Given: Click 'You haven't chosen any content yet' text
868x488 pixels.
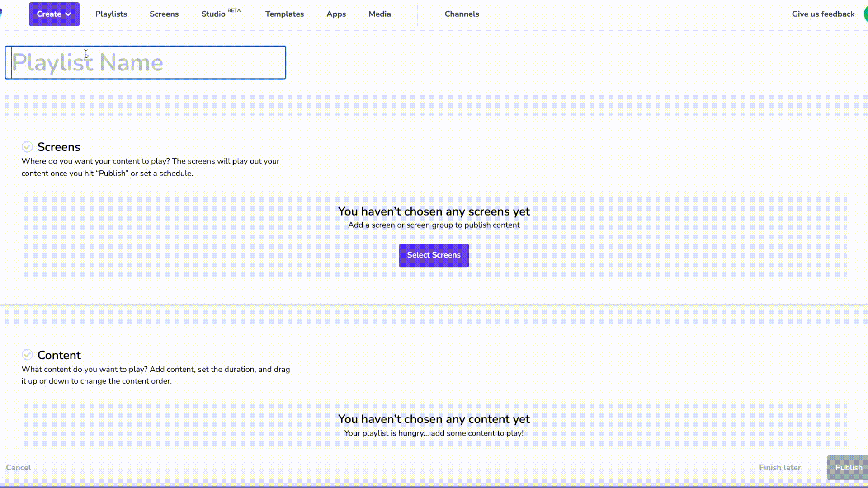Looking at the screenshot, I should [434, 419].
